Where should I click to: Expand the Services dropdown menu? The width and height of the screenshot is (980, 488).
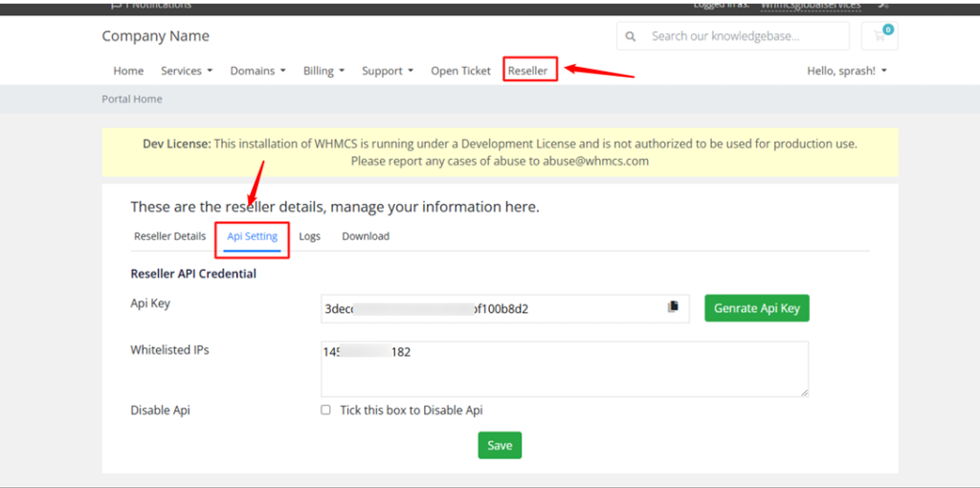coord(187,71)
